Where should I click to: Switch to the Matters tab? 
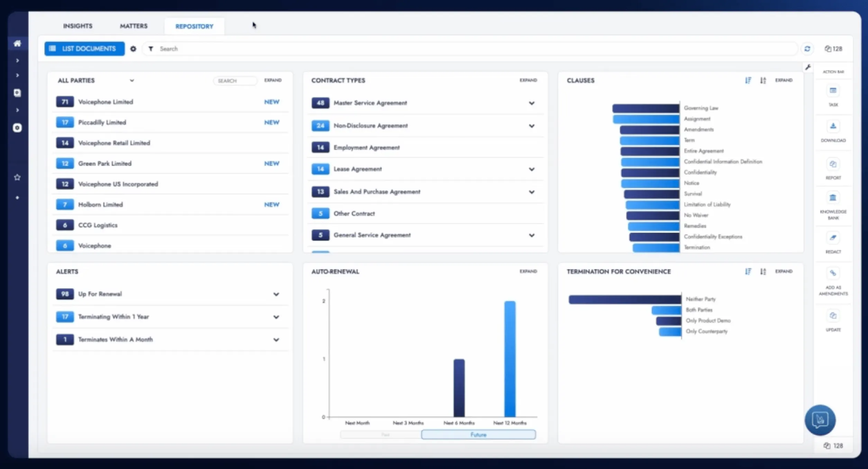pyautogui.click(x=134, y=26)
